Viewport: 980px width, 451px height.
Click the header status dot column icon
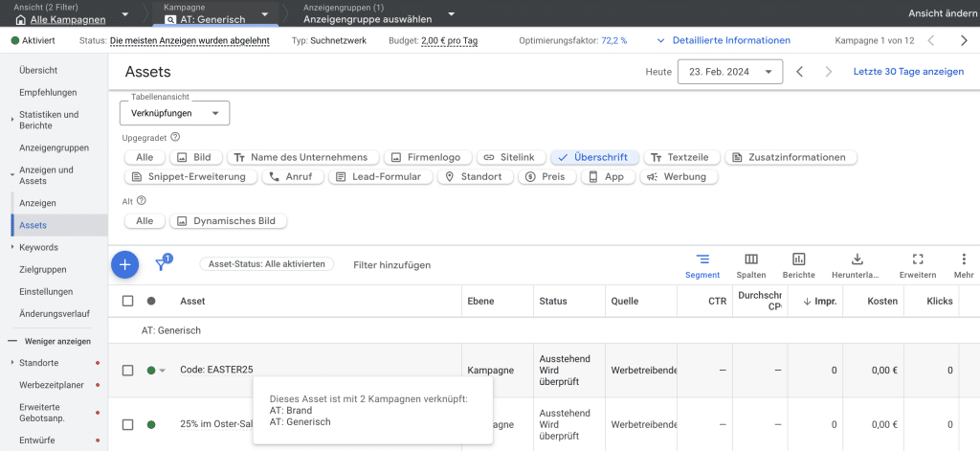click(x=151, y=301)
